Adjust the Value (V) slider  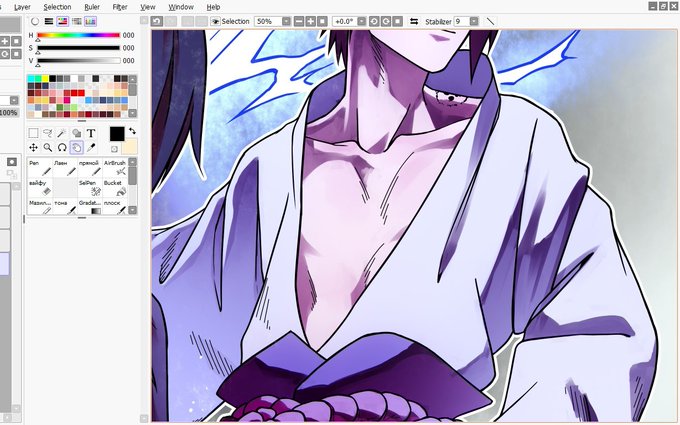point(78,61)
